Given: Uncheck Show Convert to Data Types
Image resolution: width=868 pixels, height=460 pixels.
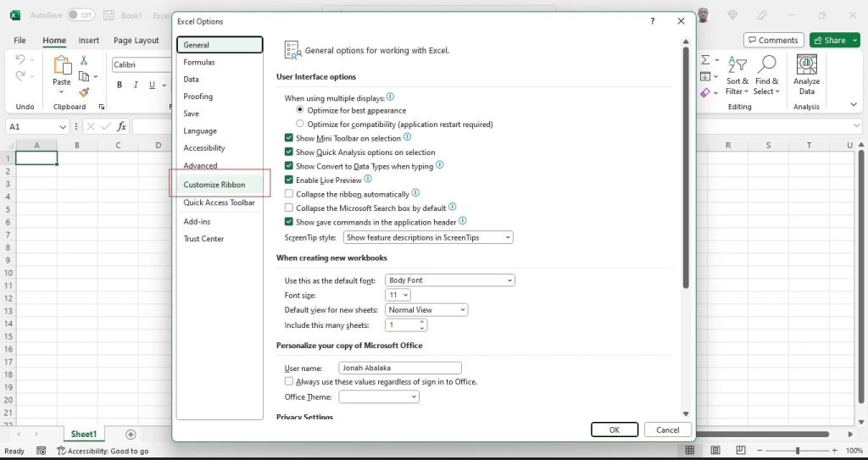Looking at the screenshot, I should pos(288,165).
